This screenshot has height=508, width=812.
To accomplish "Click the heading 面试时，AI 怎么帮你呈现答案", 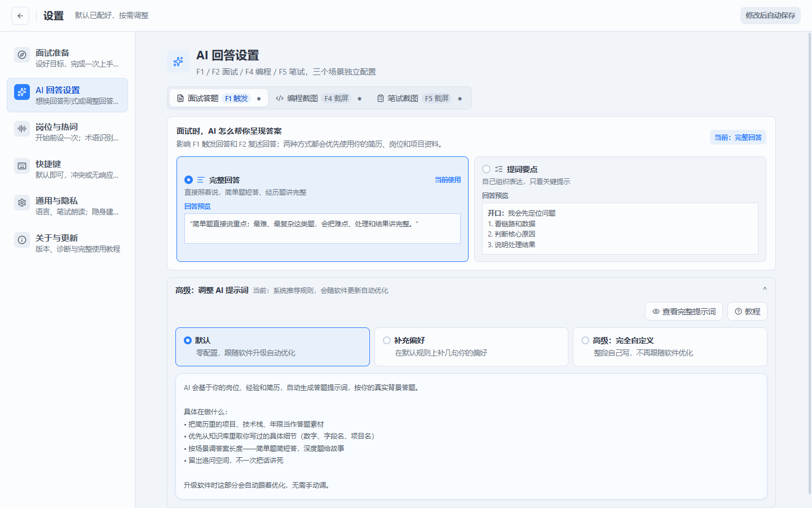I will 229,131.
